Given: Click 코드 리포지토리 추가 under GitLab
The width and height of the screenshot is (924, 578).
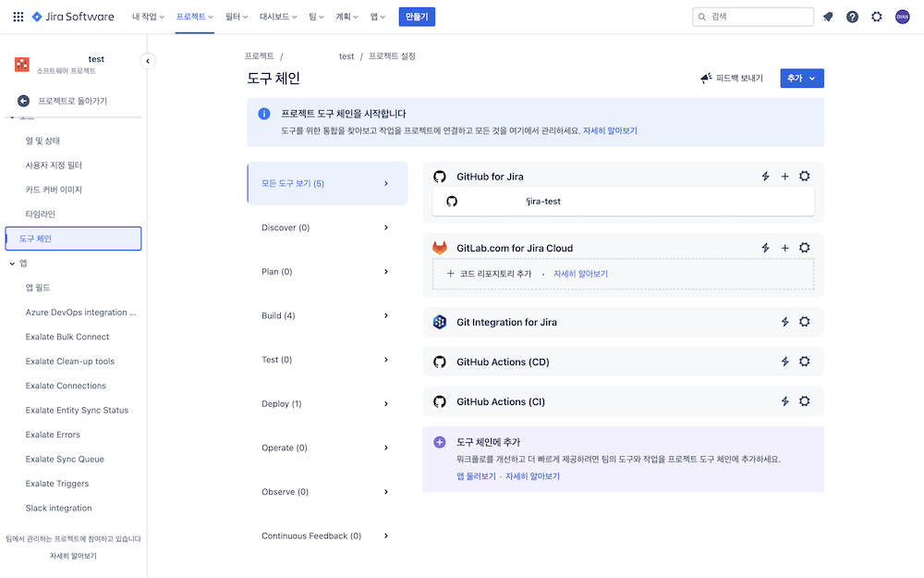Looking at the screenshot, I should (x=489, y=274).
